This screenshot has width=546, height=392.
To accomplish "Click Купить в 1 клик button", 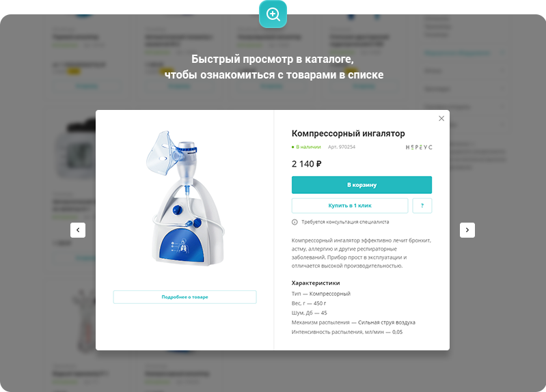I will click(350, 206).
